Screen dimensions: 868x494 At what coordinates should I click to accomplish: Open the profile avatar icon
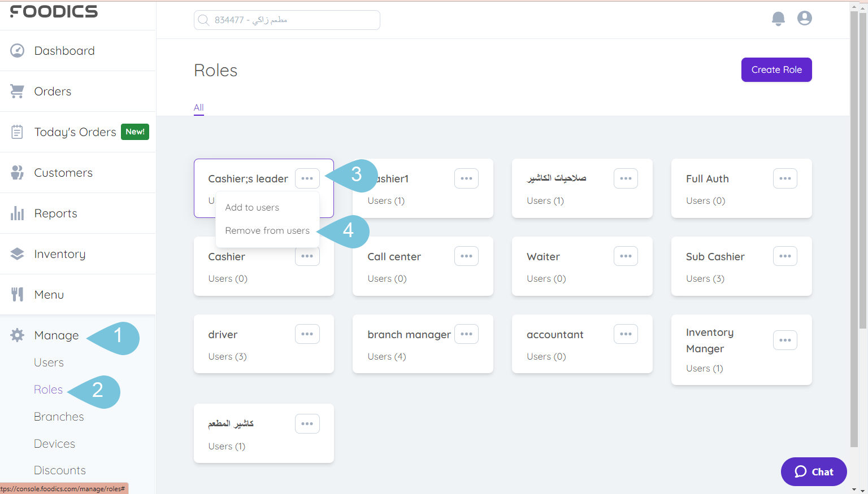pyautogui.click(x=804, y=18)
